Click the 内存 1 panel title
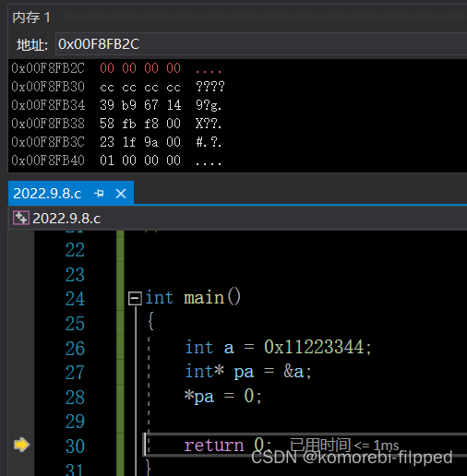This screenshot has width=467, height=476. (x=31, y=18)
